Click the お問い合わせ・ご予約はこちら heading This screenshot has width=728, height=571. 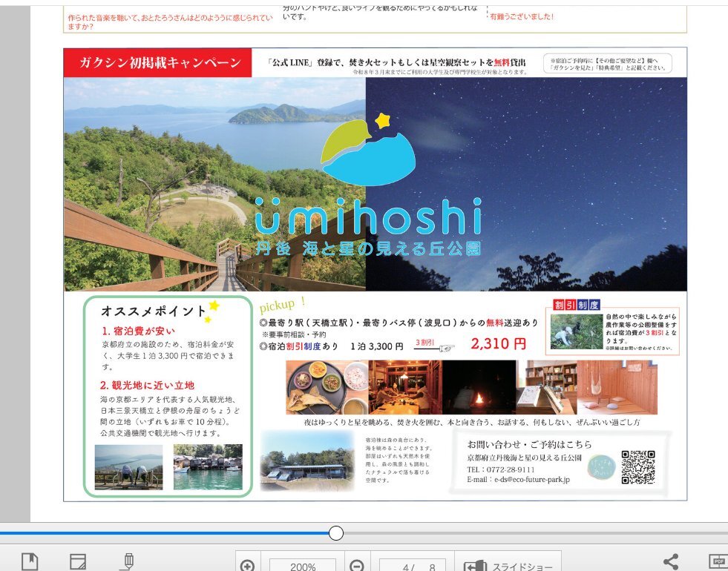[x=529, y=444]
